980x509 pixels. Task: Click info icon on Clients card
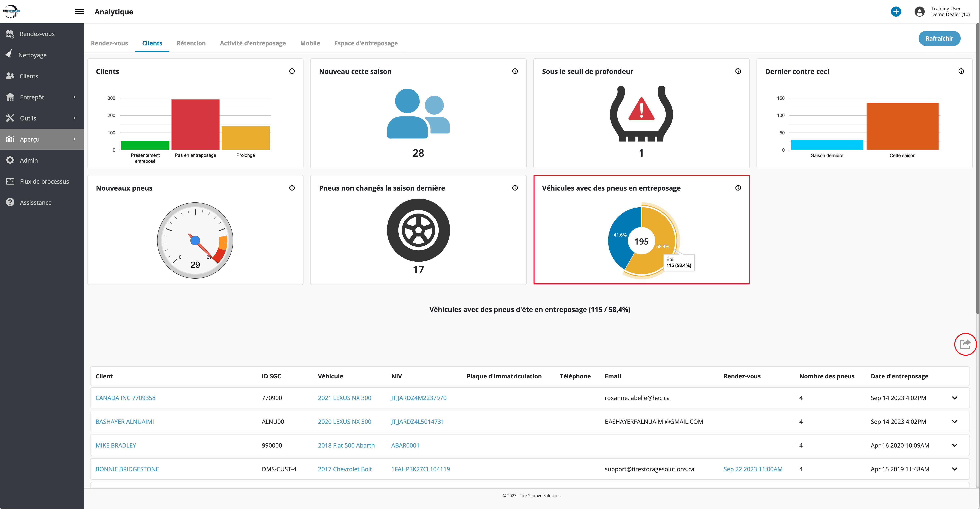point(292,71)
